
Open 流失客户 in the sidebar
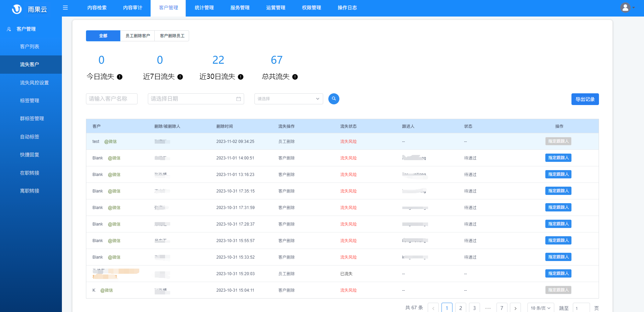[x=31, y=64]
